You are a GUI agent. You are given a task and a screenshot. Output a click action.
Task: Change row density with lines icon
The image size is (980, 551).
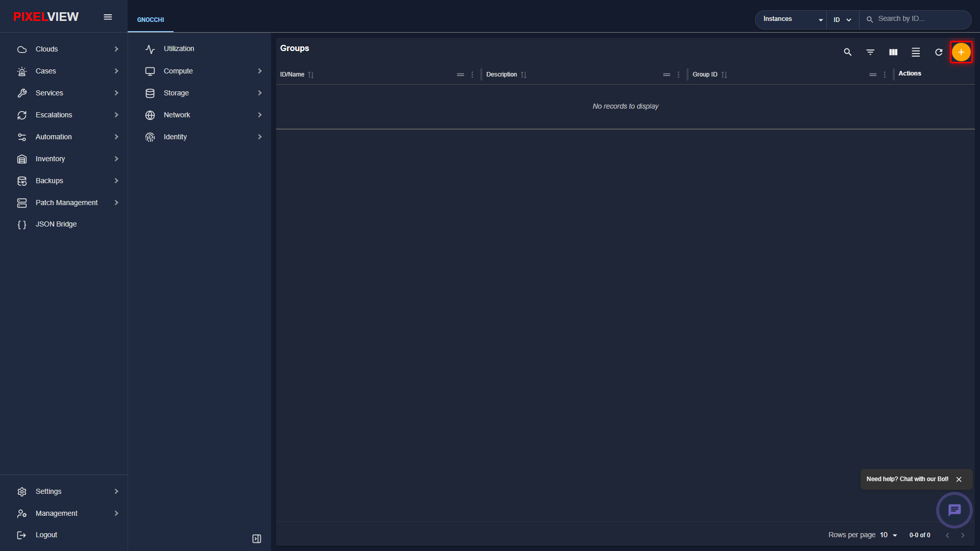916,52
